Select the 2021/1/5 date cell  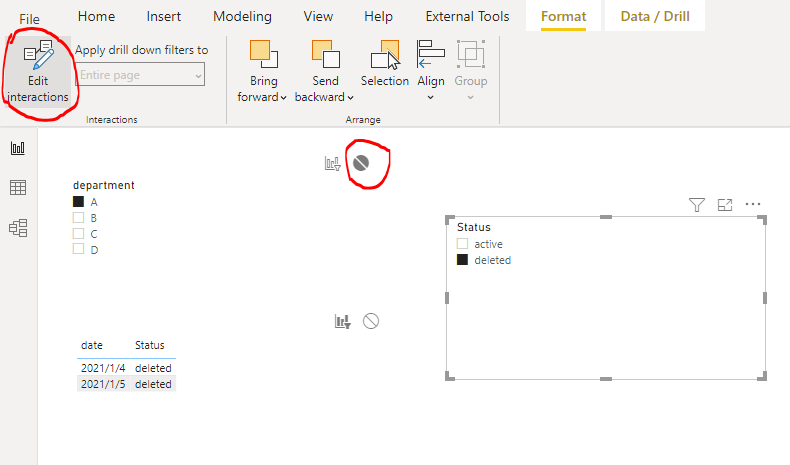[x=103, y=384]
